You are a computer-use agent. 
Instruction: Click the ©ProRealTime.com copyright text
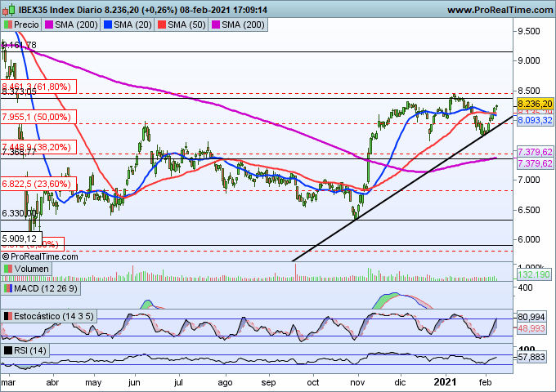point(40,256)
